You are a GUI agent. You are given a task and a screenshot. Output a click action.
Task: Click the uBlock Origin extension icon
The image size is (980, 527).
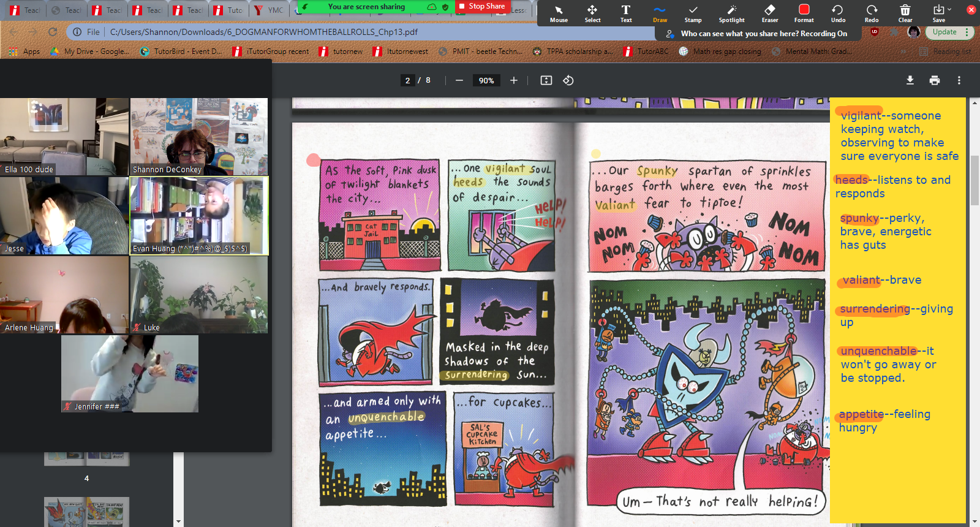click(x=875, y=31)
